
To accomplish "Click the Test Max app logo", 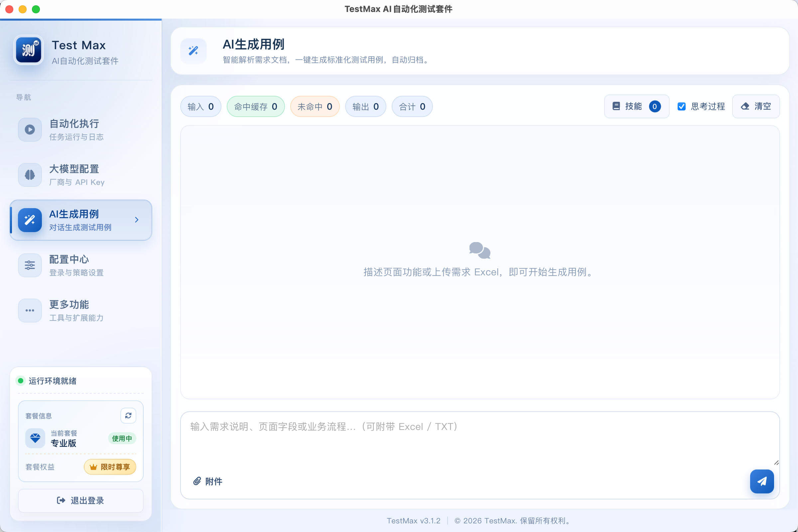I will (x=29, y=50).
